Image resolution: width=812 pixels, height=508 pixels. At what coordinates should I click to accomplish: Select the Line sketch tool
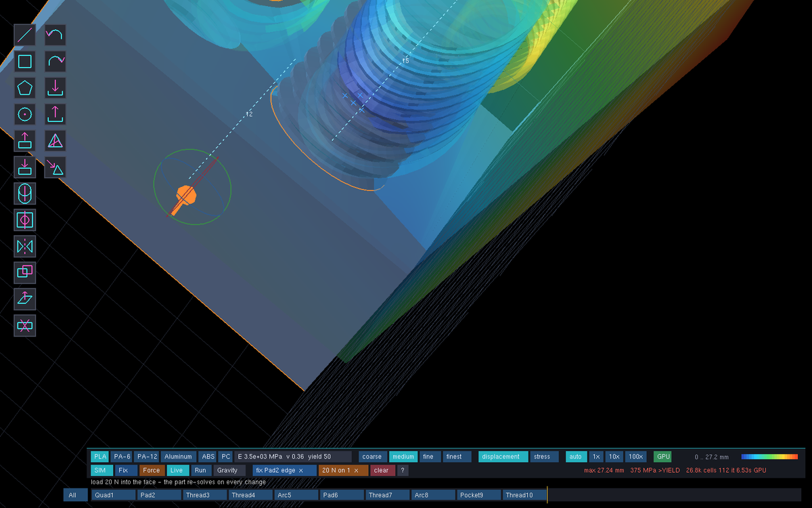(x=25, y=35)
